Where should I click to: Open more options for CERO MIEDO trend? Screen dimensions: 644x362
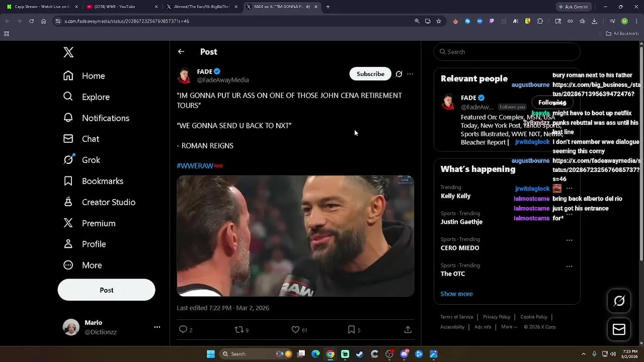pyautogui.click(x=569, y=240)
